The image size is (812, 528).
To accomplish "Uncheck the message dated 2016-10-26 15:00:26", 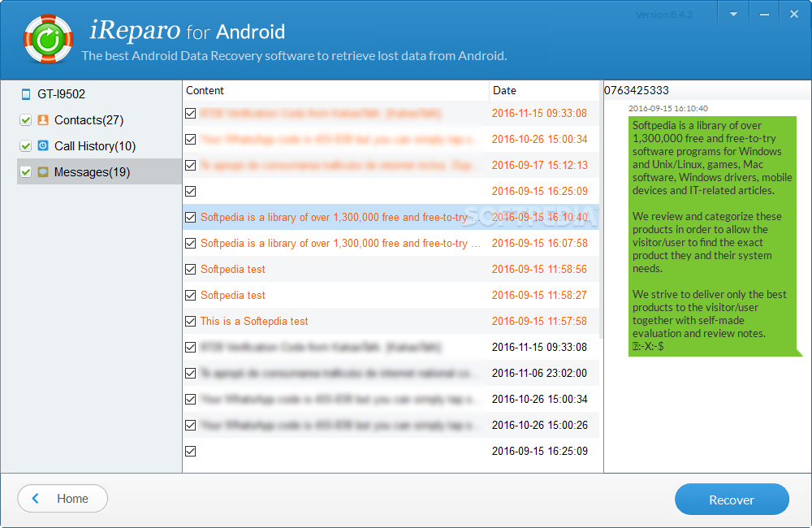I will [x=191, y=425].
